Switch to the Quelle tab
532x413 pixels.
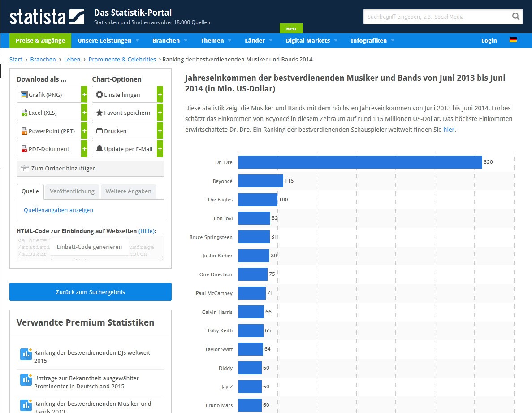30,191
